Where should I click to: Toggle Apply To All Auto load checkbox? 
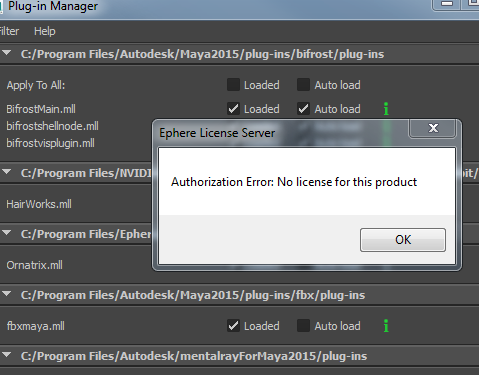(303, 85)
